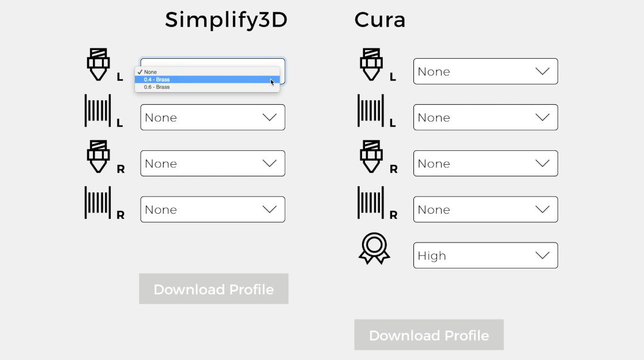Choose 0.6 - Brass nozzle option
The image size is (644, 360).
(x=207, y=87)
